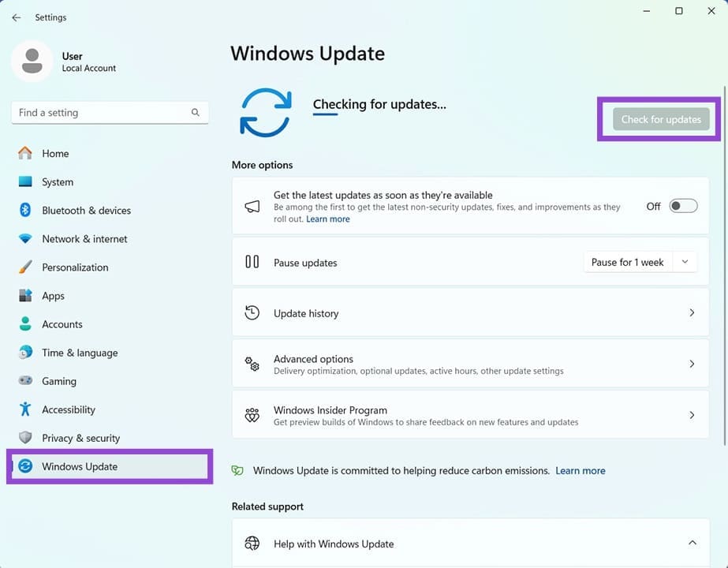Collapse the Help with Windows Update section
Image resolution: width=728 pixels, height=568 pixels.
pyautogui.click(x=692, y=543)
